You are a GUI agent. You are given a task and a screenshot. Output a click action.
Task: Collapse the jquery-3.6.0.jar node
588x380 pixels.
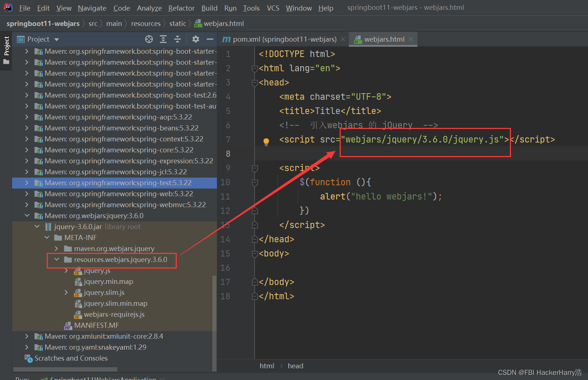[x=37, y=227]
